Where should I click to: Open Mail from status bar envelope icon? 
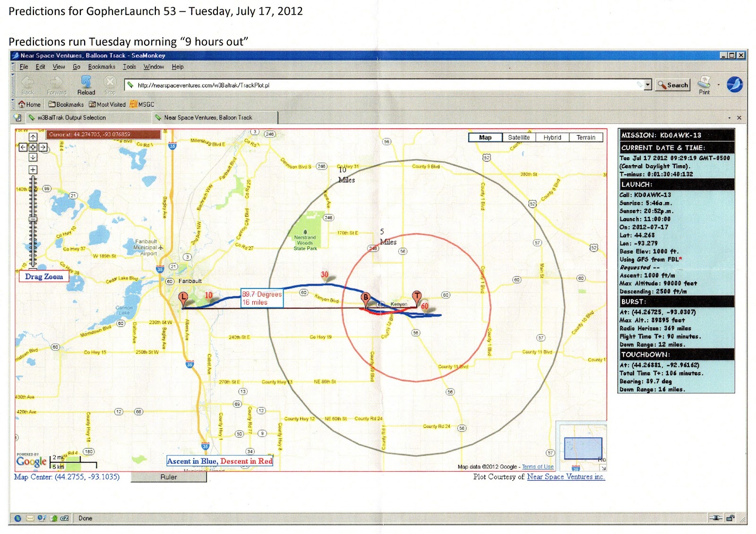[x=30, y=518]
